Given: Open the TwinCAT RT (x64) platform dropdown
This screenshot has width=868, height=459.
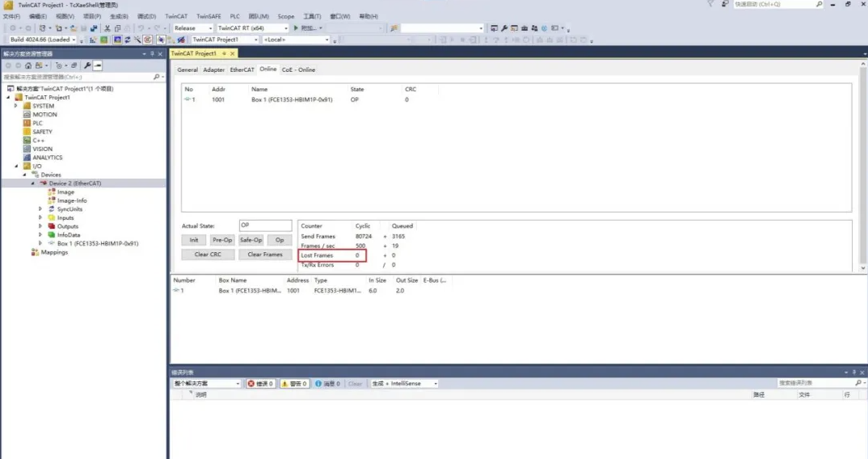Looking at the screenshot, I should [x=252, y=28].
